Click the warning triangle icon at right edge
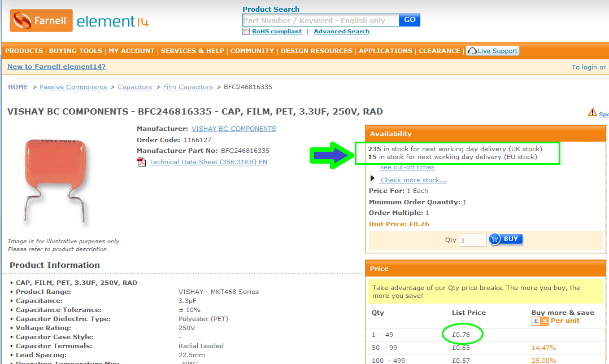This screenshot has height=364, width=609. (x=592, y=112)
